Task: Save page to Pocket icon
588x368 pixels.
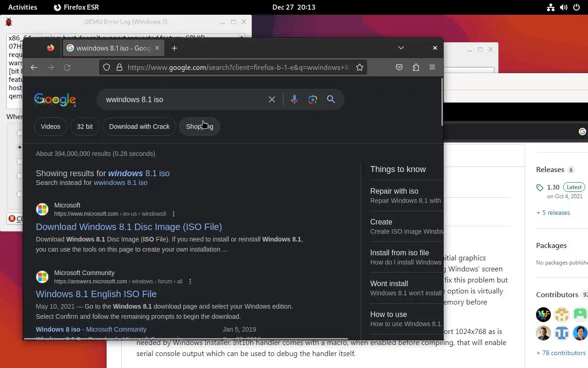Action: click(x=399, y=67)
